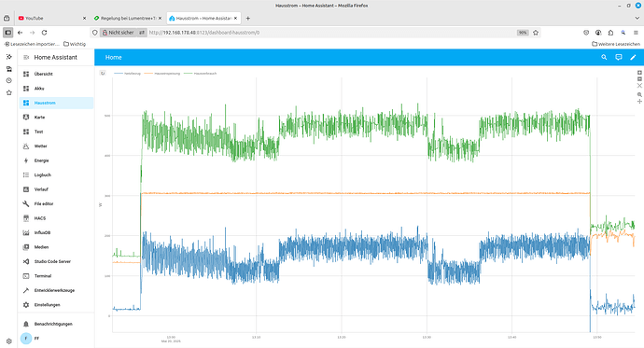Click the Einstellungen gear icon
This screenshot has width=644, height=348.
point(26,305)
